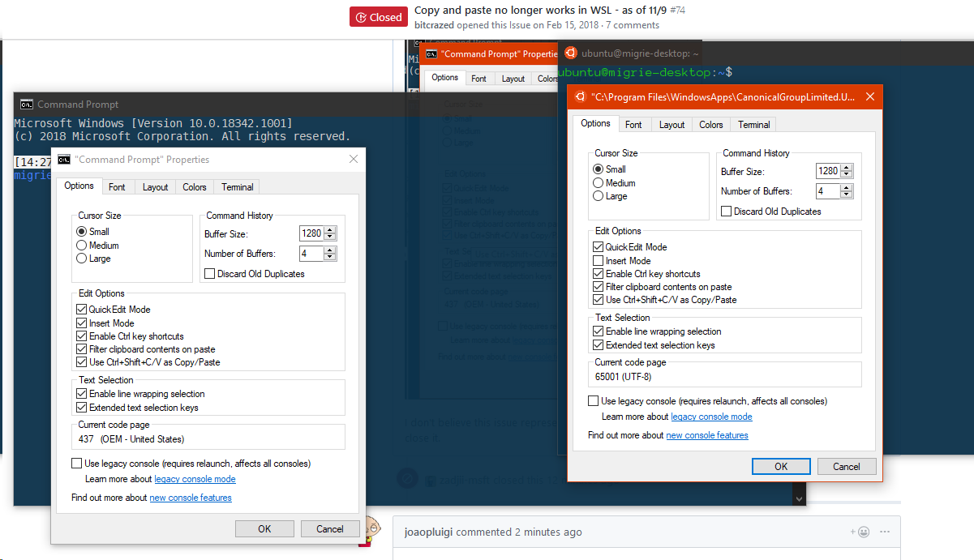The width and height of the screenshot is (974, 560).
Task: Click issue title Copy and paste no longer works
Action: pyautogui.click(x=541, y=11)
